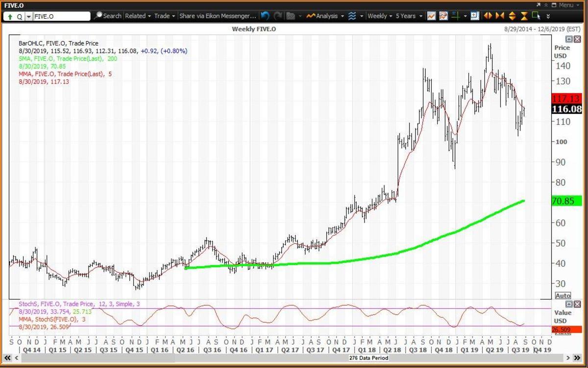Open the Related menu
The height and width of the screenshot is (368, 588).
pos(138,16)
